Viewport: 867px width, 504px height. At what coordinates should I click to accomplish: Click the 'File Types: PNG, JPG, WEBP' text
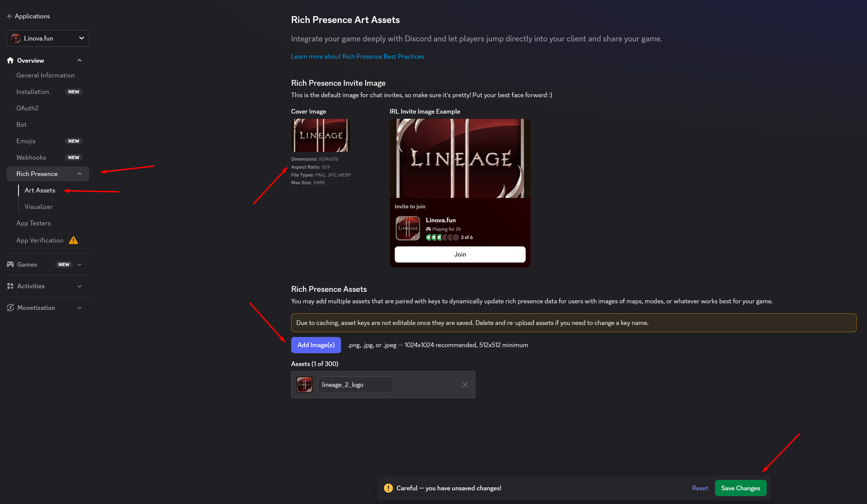321,175
